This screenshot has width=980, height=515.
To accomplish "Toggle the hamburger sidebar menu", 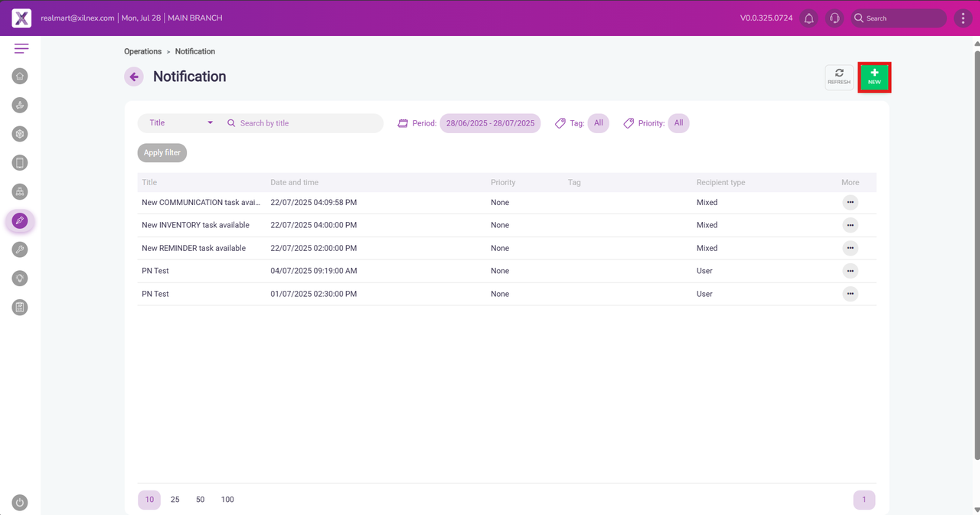I will coord(21,49).
